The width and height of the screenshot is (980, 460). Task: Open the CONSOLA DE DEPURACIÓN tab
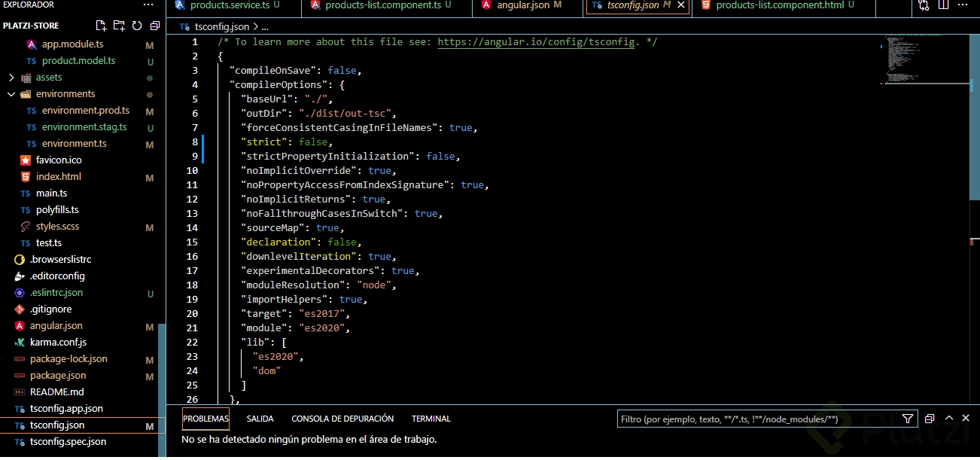tap(342, 419)
